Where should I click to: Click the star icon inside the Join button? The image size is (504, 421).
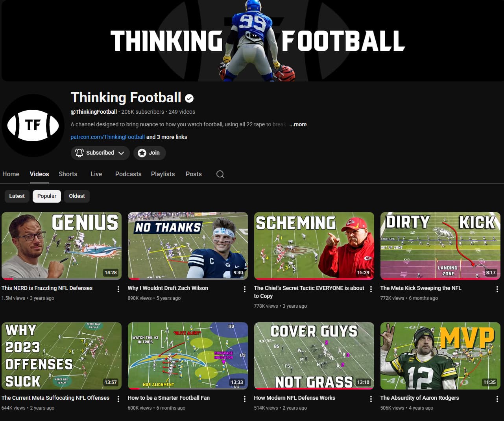[142, 153]
